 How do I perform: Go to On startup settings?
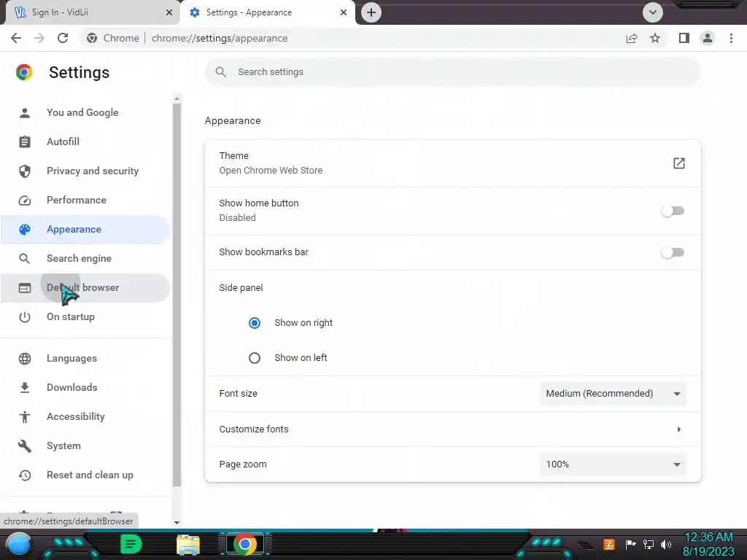click(x=85, y=316)
